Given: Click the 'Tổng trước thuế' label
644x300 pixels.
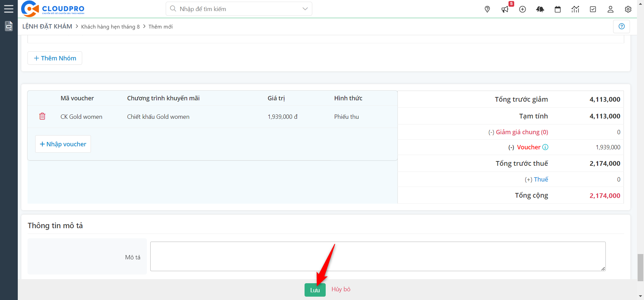Looking at the screenshot, I should click(x=522, y=163).
